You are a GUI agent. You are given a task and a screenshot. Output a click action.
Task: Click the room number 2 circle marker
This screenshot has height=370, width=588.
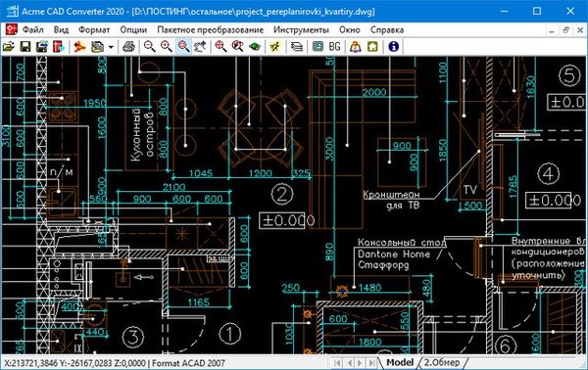pos(281,194)
